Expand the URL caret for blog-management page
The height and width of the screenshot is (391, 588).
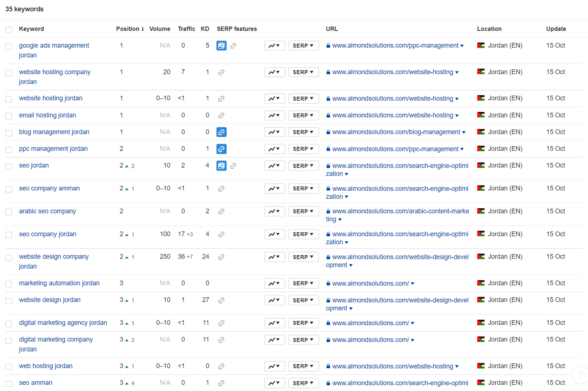click(x=464, y=133)
